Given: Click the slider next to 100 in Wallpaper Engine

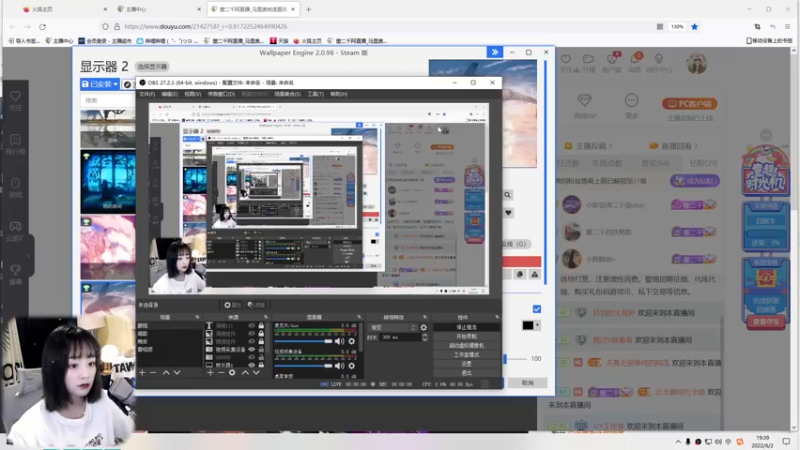Looking at the screenshot, I should tap(515, 359).
